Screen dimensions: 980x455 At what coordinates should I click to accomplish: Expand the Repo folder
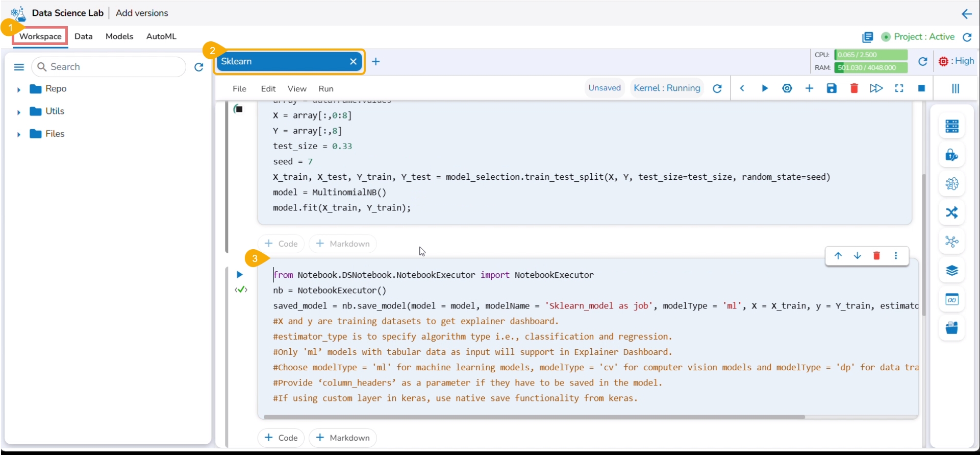click(x=19, y=89)
